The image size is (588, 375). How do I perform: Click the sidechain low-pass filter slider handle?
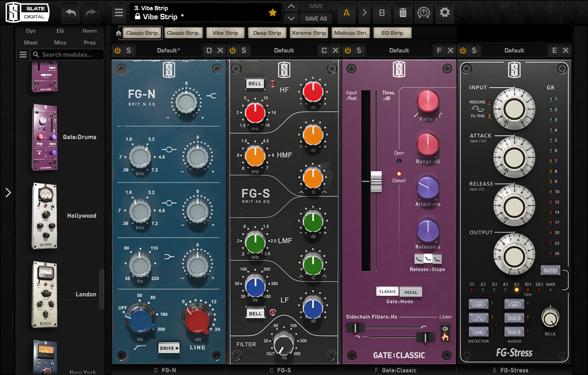[x=425, y=338]
